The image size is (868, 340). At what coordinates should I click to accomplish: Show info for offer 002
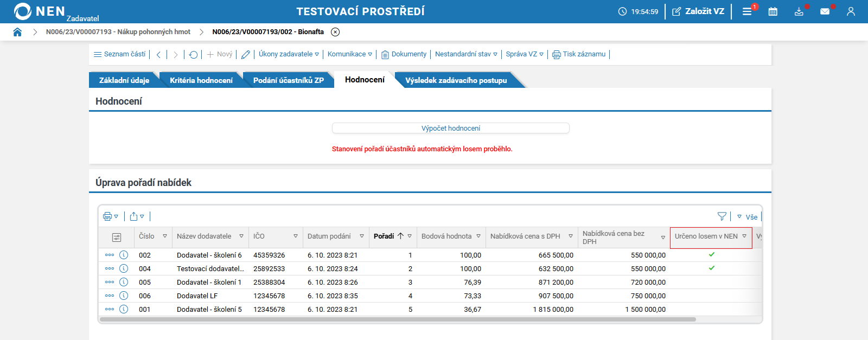pos(124,255)
